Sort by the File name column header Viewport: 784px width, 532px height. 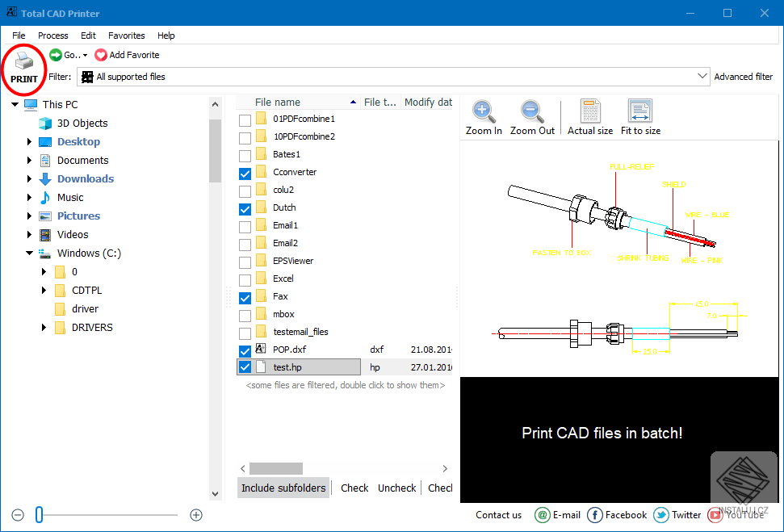pyautogui.click(x=298, y=102)
